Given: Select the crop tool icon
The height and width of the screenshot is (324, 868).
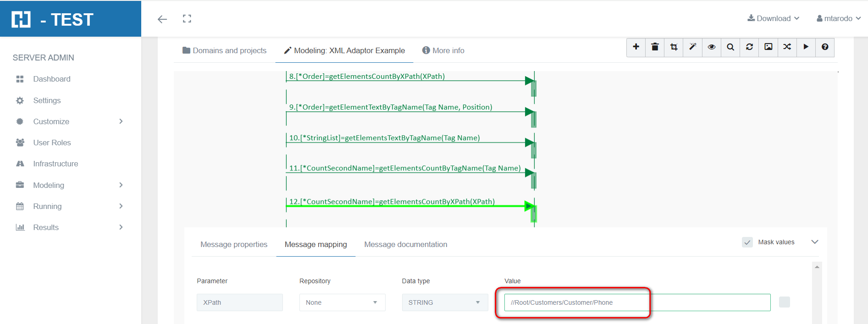Looking at the screenshot, I should click(674, 47).
